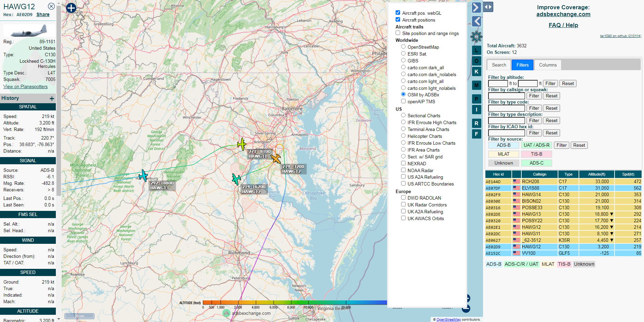Click descending arrow in HAWG13 altitude cell
Image resolution: width=644 pixels, height=322 pixels.
611,214
